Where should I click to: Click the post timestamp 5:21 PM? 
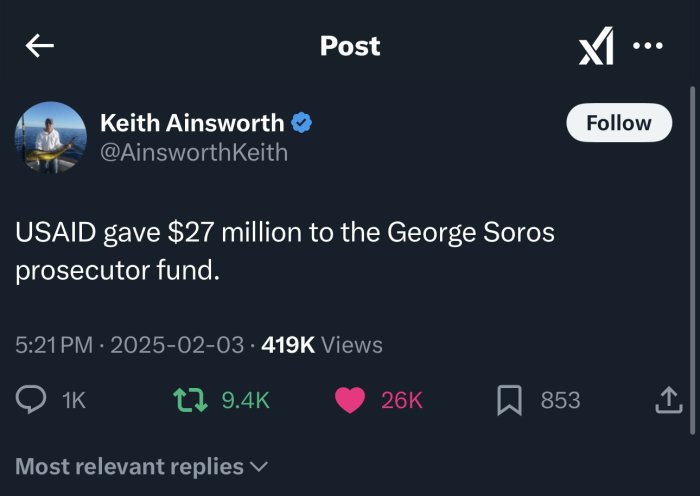tap(56, 345)
